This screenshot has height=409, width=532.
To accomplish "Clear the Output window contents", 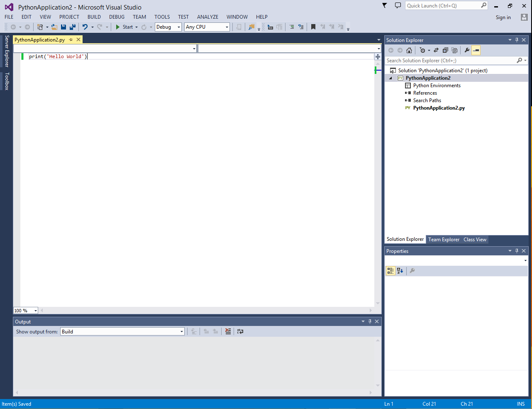I will (228, 331).
